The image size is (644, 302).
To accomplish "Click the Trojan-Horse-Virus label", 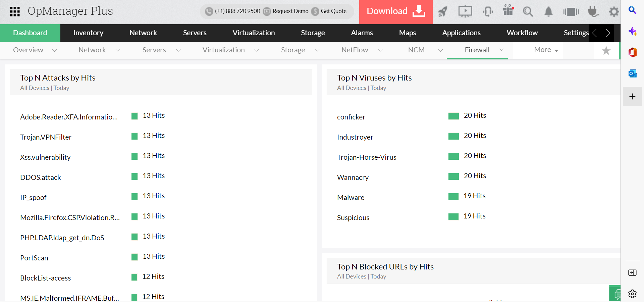I will tap(367, 157).
